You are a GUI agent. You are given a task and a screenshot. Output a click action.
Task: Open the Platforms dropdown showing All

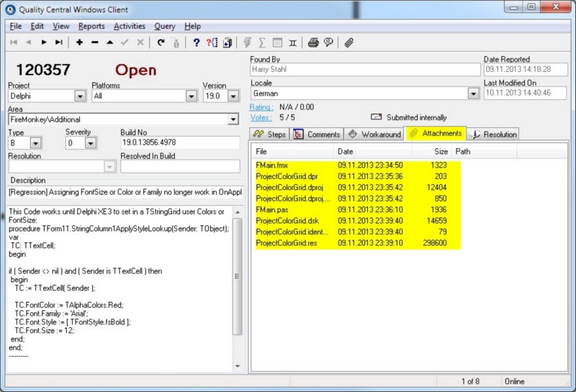click(191, 96)
